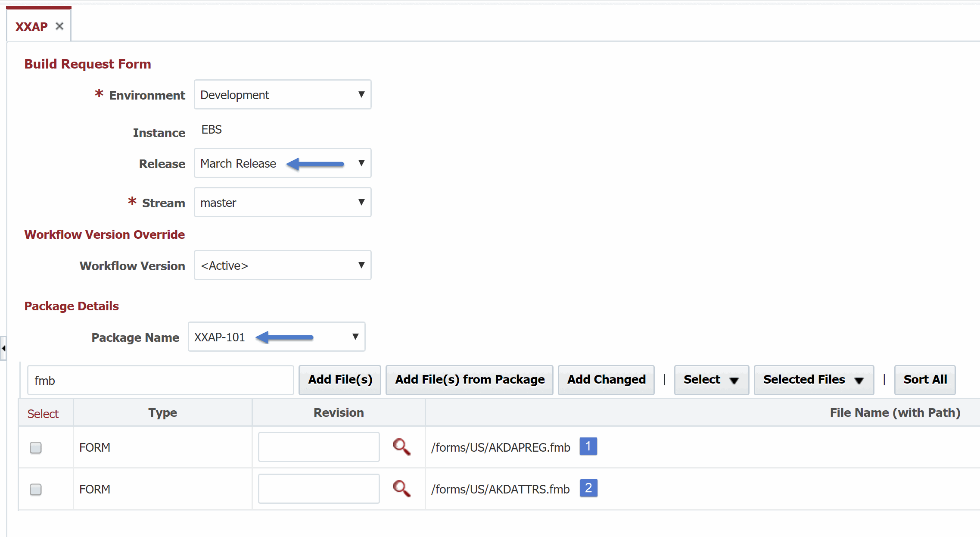This screenshot has height=537, width=980.
Task: Open the Environment dropdown
Action: pyautogui.click(x=283, y=94)
